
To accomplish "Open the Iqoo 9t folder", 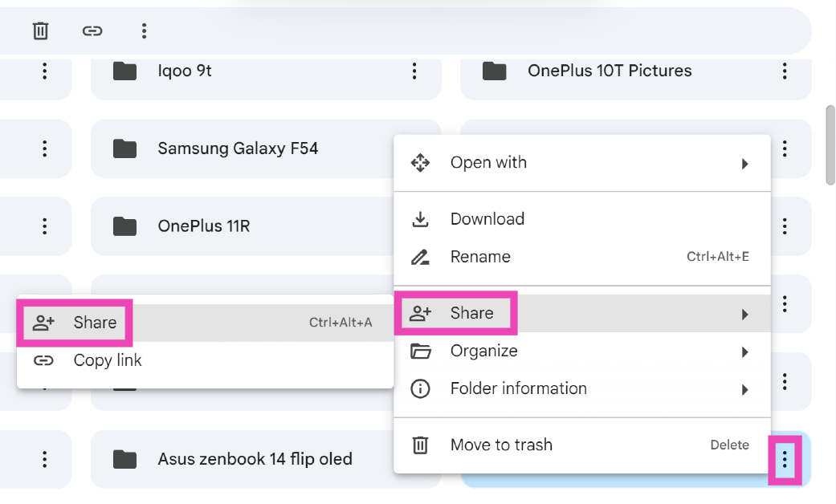I will [x=185, y=71].
